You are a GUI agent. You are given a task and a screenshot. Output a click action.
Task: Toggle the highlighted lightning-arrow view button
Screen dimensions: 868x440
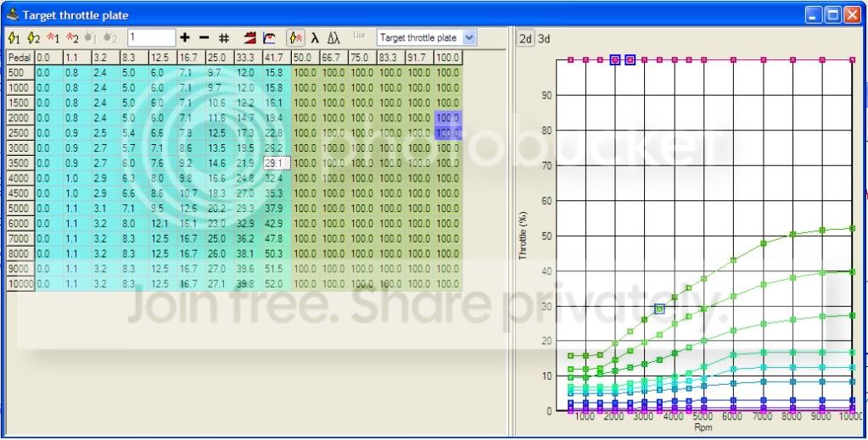pyautogui.click(x=296, y=38)
